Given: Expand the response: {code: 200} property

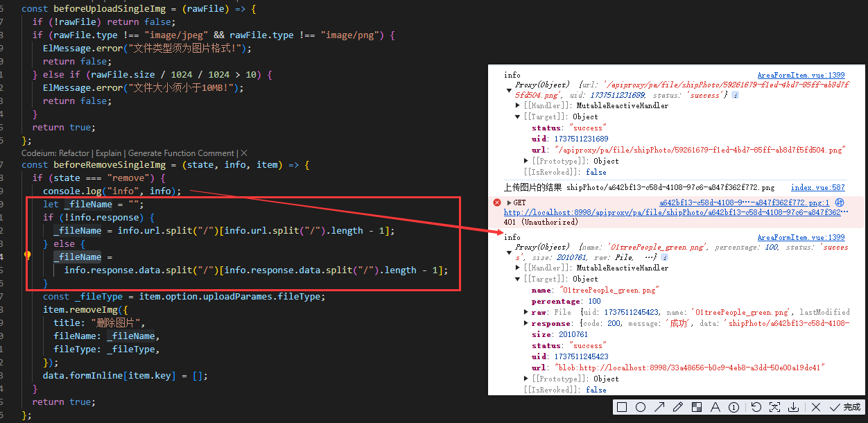Looking at the screenshot, I should (x=527, y=324).
